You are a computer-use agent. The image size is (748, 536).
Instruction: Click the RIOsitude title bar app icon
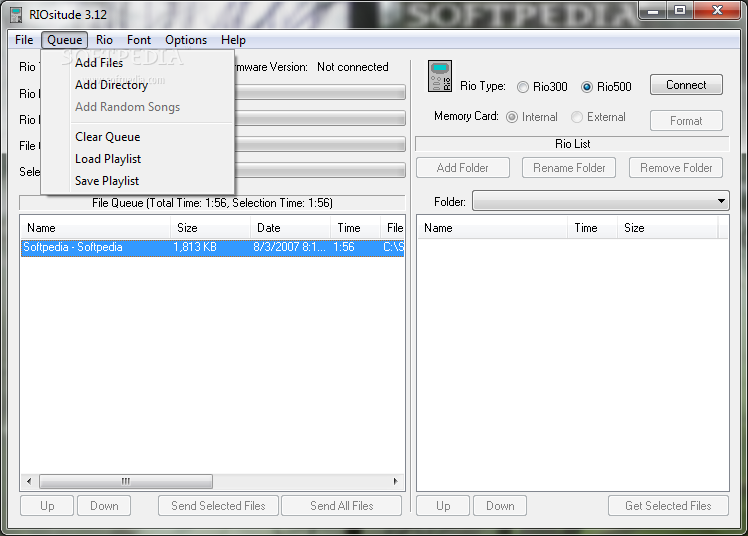pos(16,15)
